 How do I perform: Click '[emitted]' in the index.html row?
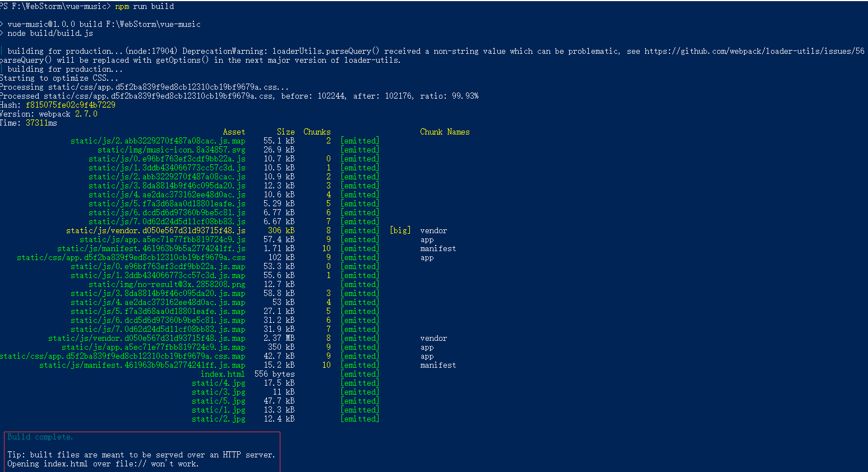tap(360, 374)
